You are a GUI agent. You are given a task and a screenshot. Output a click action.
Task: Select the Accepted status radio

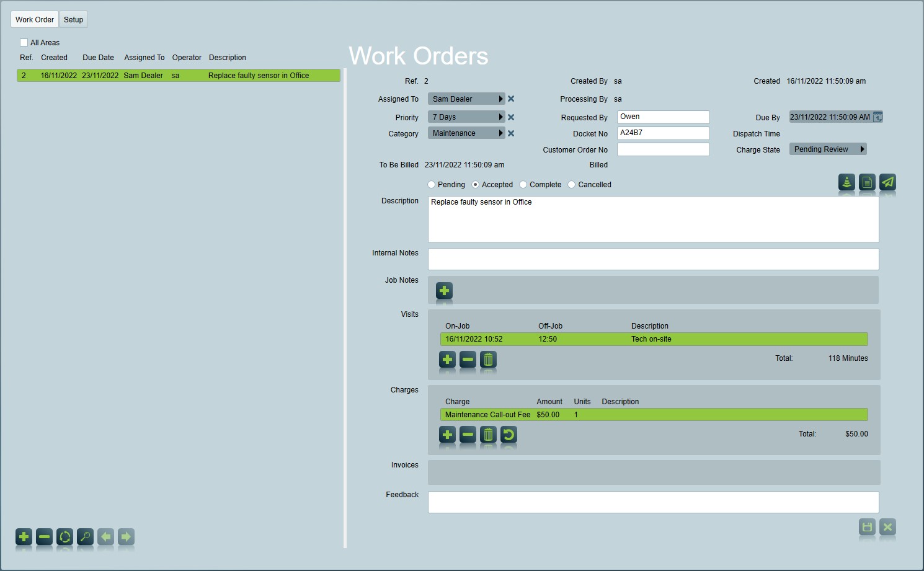point(476,185)
